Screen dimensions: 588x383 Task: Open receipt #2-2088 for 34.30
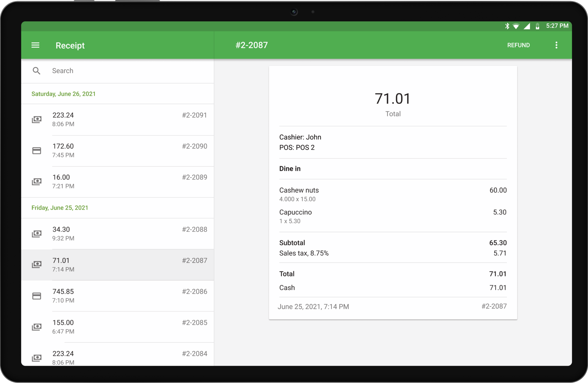[x=119, y=234]
